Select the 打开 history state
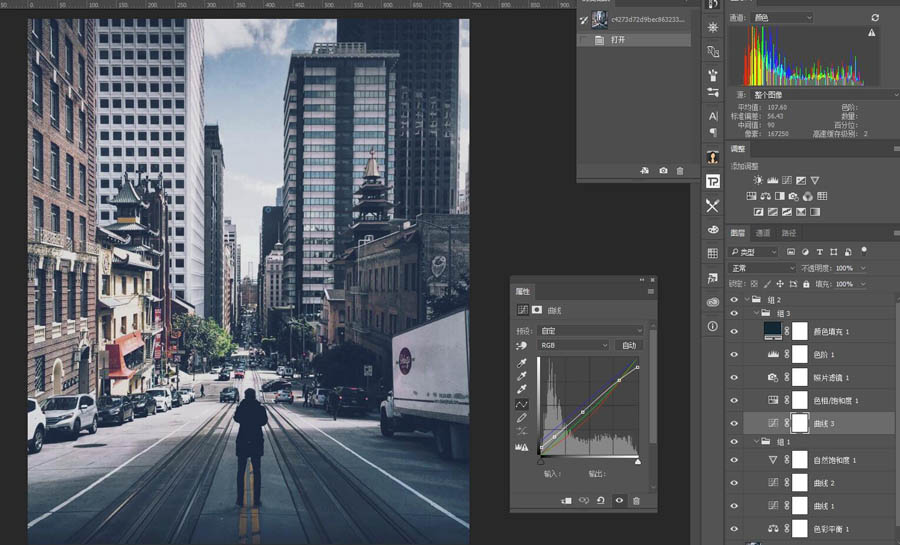 point(617,40)
